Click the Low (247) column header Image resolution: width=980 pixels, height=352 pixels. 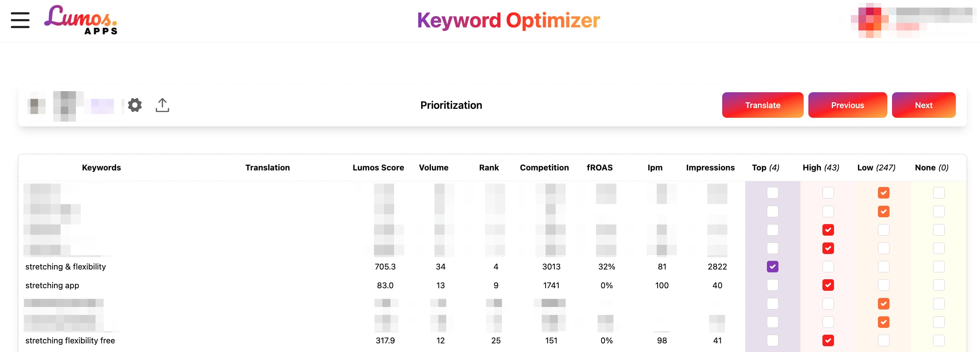[876, 168]
